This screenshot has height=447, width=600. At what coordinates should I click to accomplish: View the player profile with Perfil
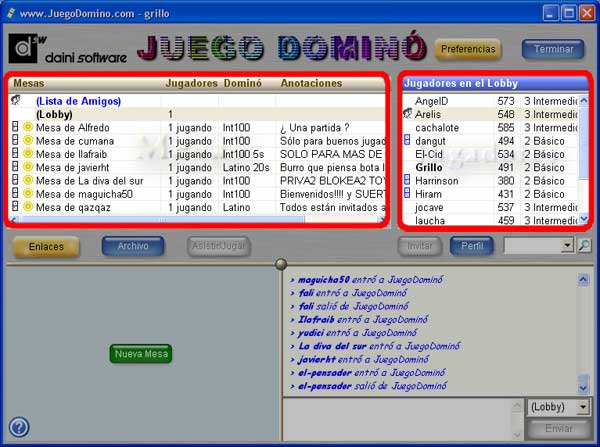tap(471, 246)
